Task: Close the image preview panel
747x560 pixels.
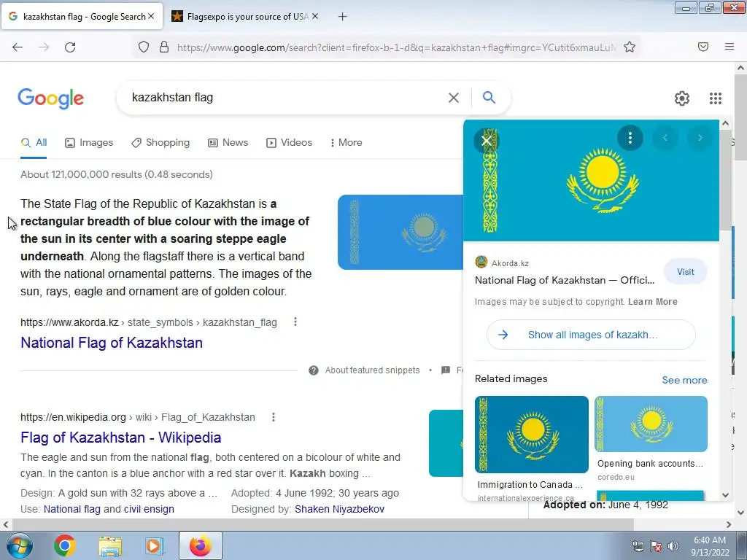Action: (x=487, y=141)
